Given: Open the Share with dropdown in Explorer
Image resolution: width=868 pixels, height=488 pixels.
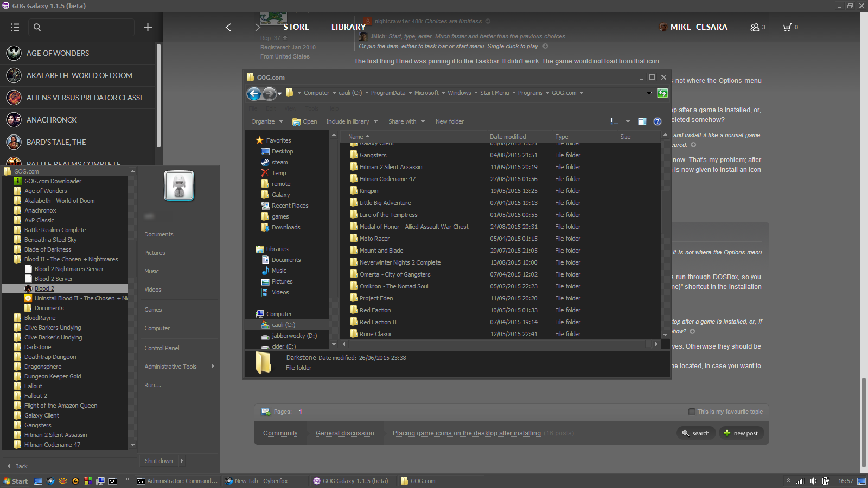Looking at the screenshot, I should point(406,121).
